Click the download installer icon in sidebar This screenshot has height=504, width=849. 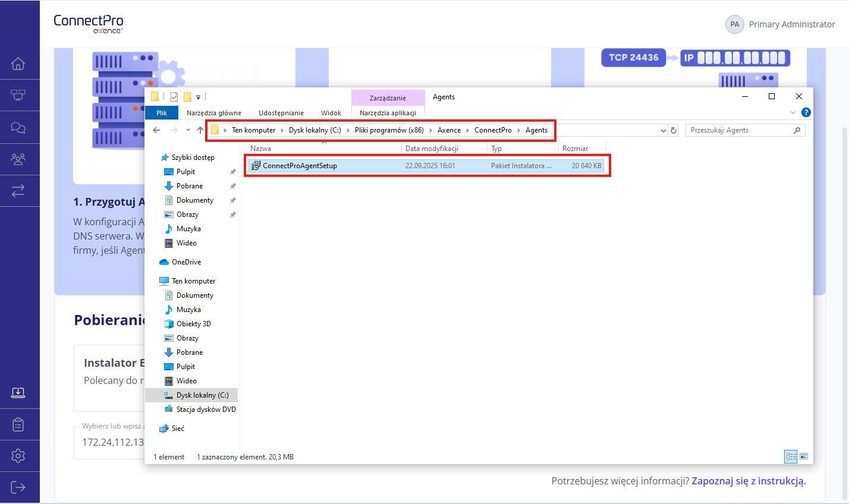click(18, 393)
